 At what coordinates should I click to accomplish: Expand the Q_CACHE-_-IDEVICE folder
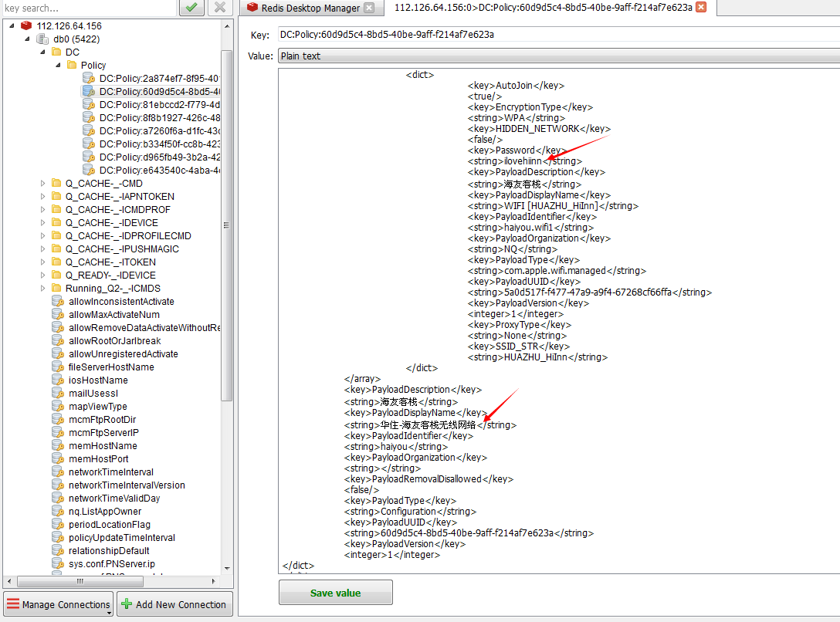tap(43, 223)
